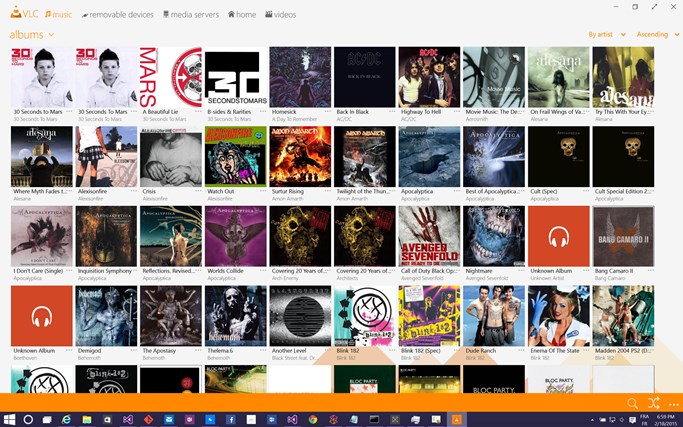Open Call of Duty Black Ops cover
This screenshot has height=427, width=683.
429,236
